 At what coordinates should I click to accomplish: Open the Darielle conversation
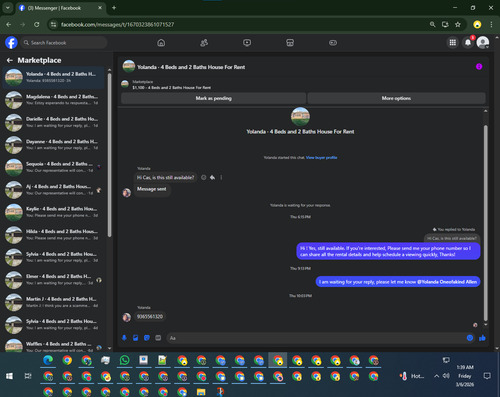coord(54,122)
